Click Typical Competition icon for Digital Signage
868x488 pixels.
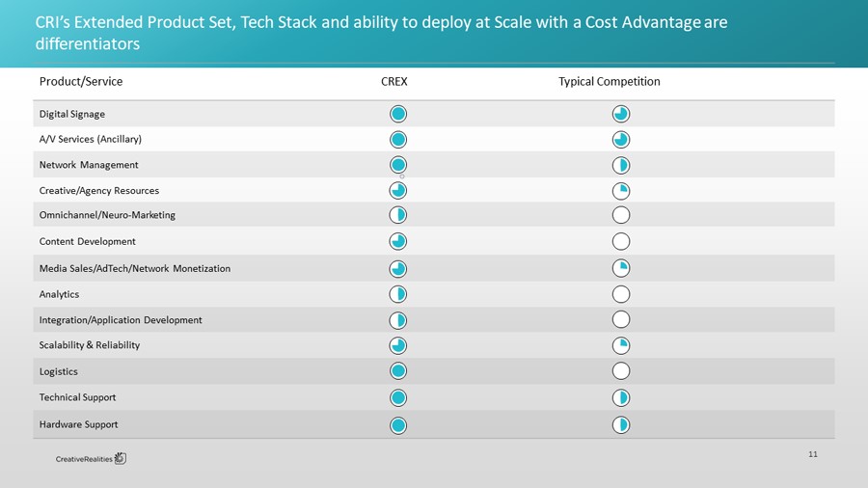click(x=621, y=114)
